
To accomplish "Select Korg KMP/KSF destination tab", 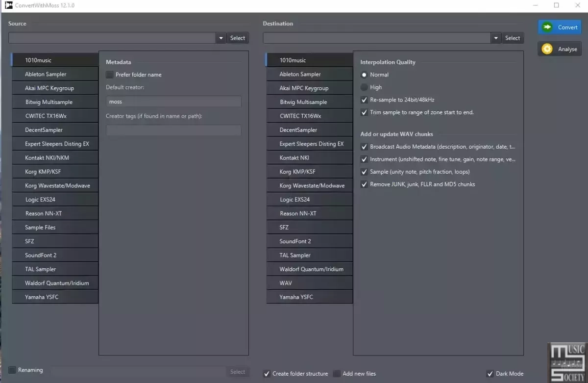I will (x=310, y=172).
